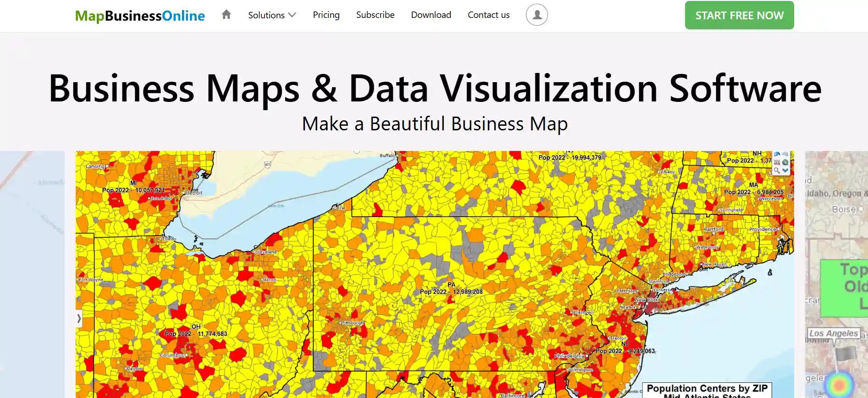The height and width of the screenshot is (398, 868).
Task: Click the Fort Wayne city label on map
Action: point(91,280)
